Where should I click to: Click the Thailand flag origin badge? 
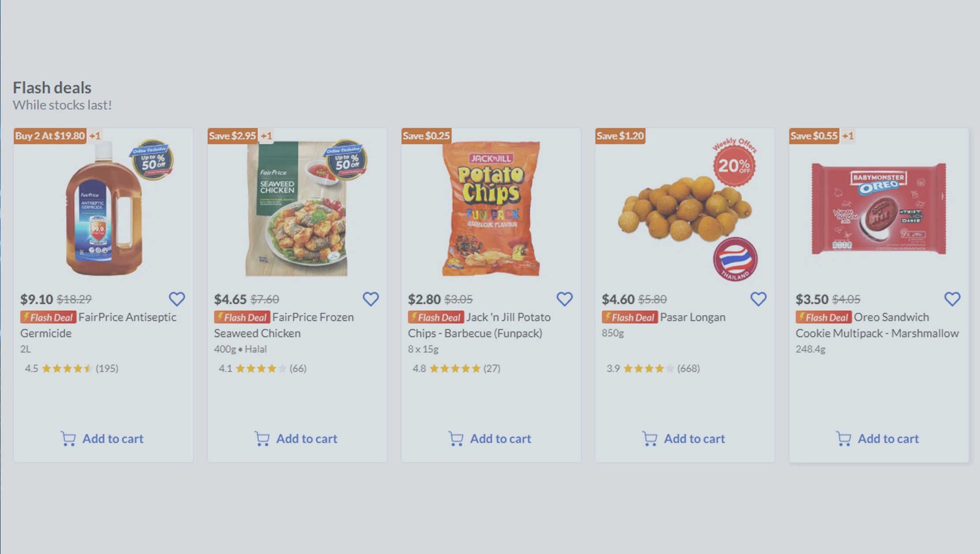point(735,259)
